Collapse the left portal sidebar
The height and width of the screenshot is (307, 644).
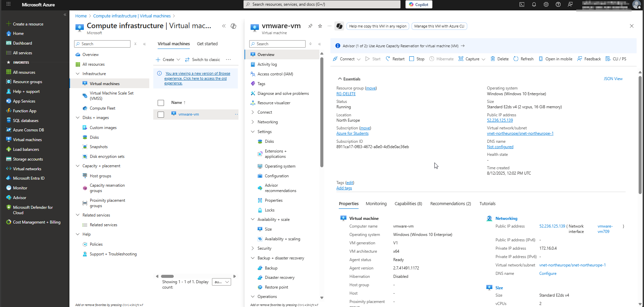click(65, 15)
